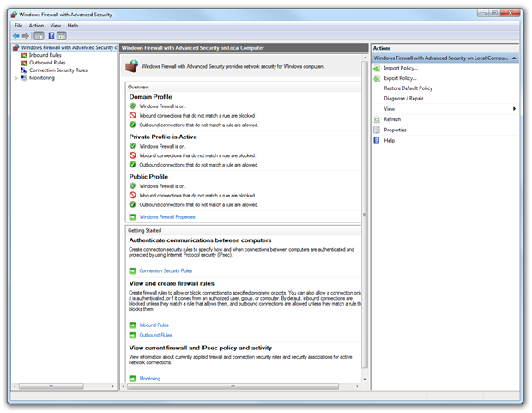Click the green Refresh icon in Actions
The height and width of the screenshot is (413, 532).
(377, 119)
